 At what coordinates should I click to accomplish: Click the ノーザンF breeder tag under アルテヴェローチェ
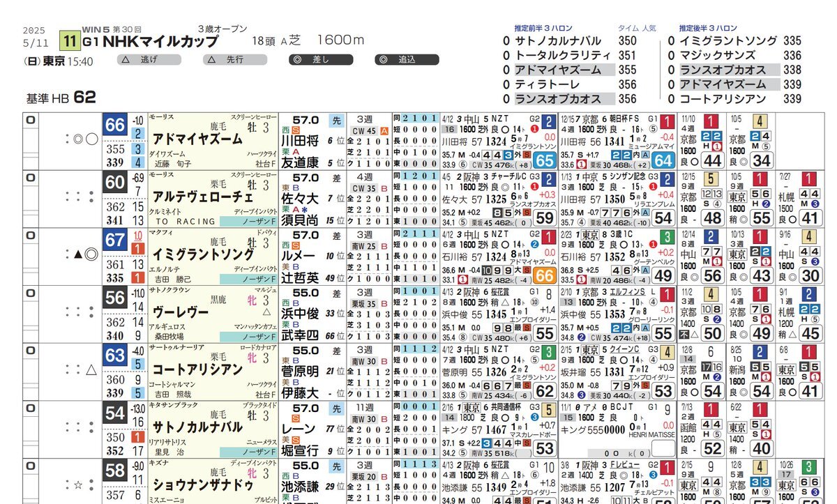click(x=248, y=221)
